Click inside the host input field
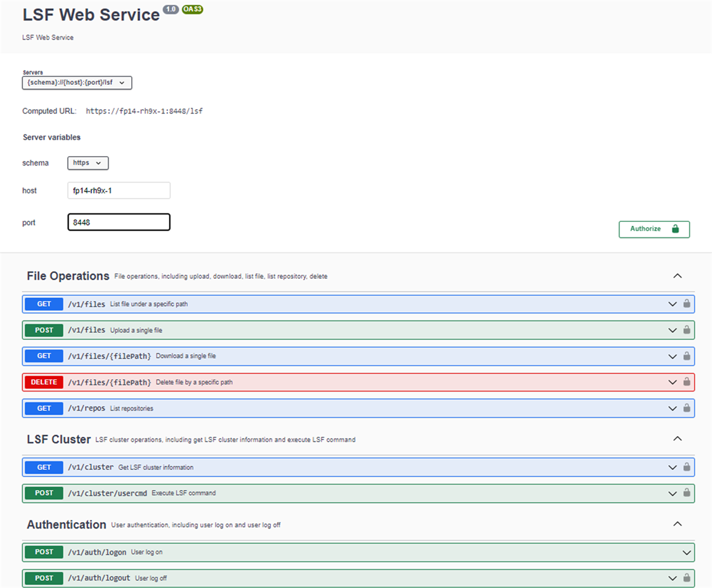 (x=119, y=190)
